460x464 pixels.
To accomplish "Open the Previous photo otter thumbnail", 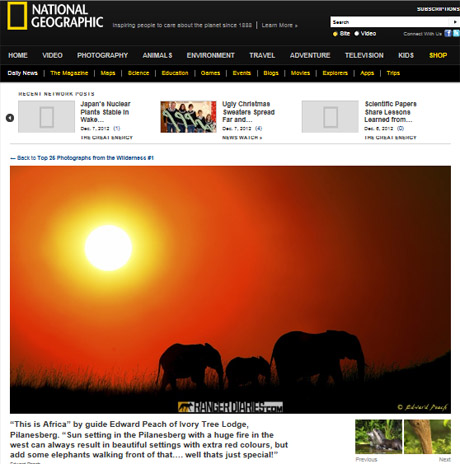I will pyautogui.click(x=378, y=437).
